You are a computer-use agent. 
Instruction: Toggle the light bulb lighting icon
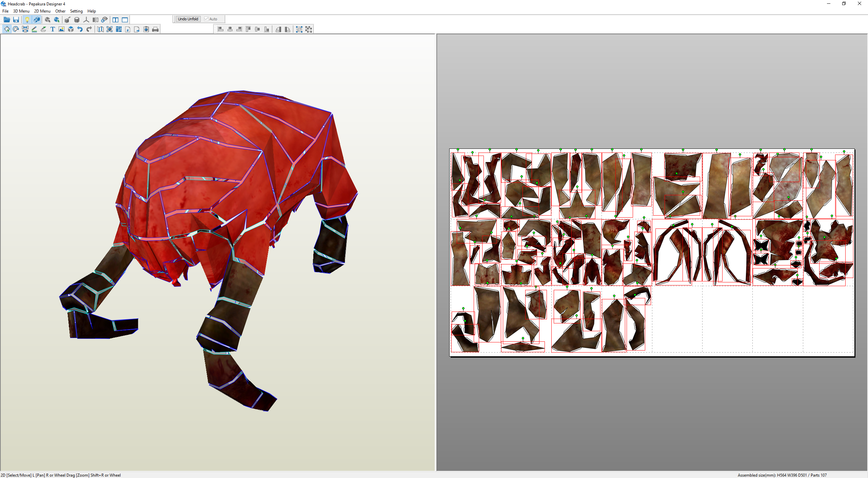click(x=27, y=20)
